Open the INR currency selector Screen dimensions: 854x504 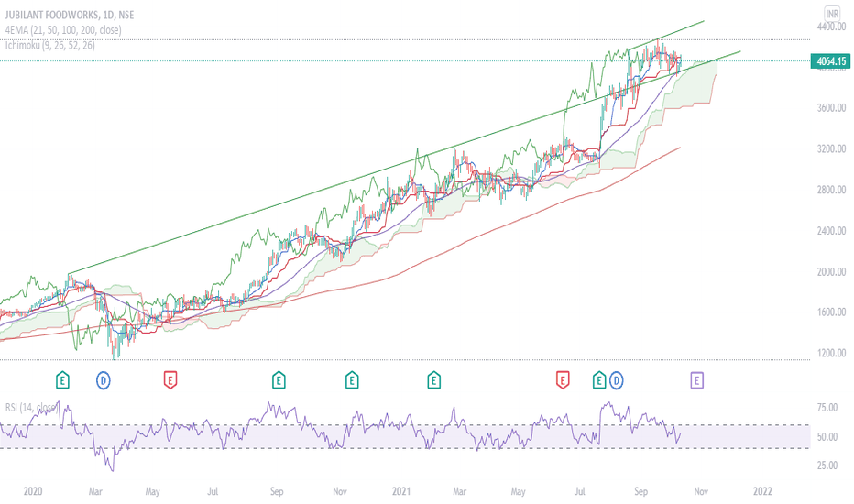(x=832, y=14)
